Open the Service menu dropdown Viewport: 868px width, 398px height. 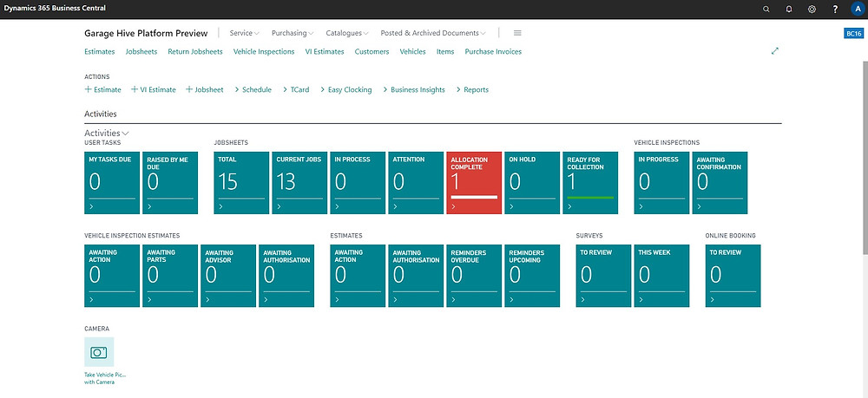[x=244, y=33]
